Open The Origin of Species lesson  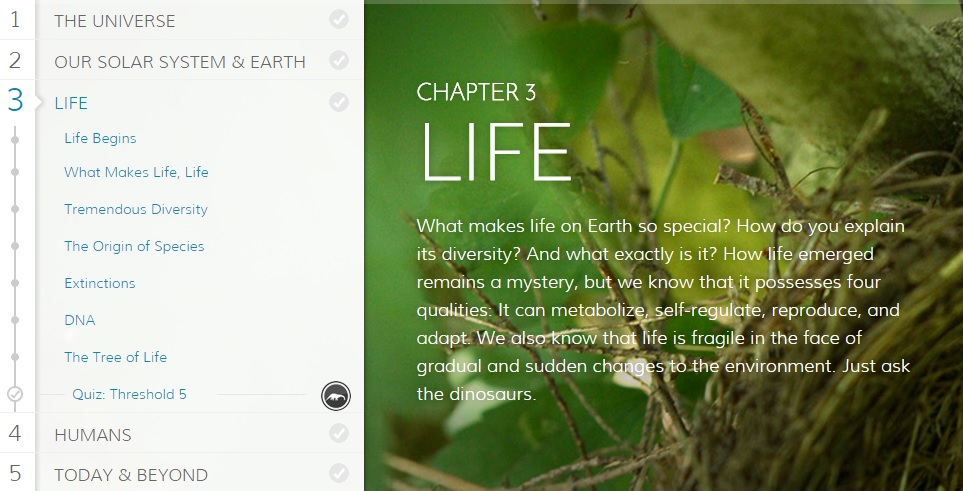[x=134, y=246]
